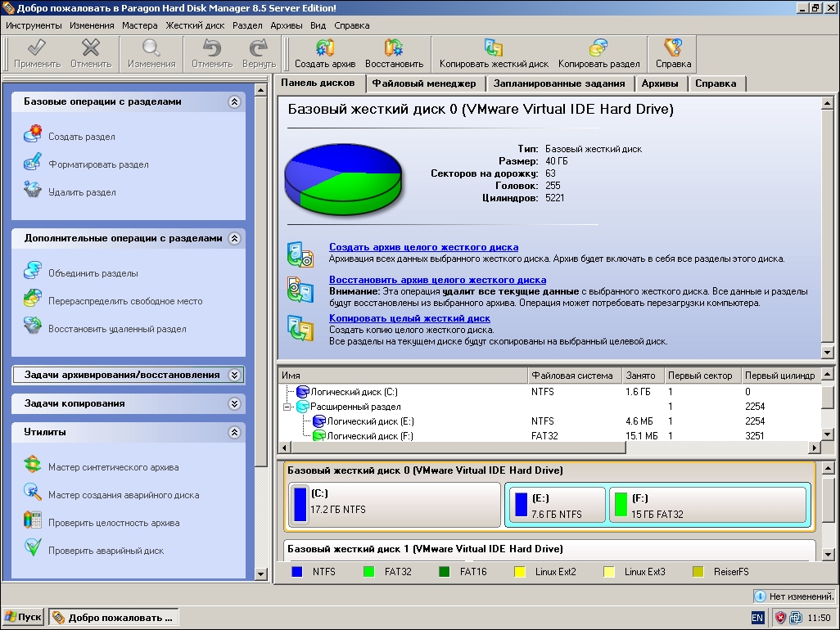Click the Применить checkmark toolbar icon
This screenshot has height=630, width=840.
[36, 47]
